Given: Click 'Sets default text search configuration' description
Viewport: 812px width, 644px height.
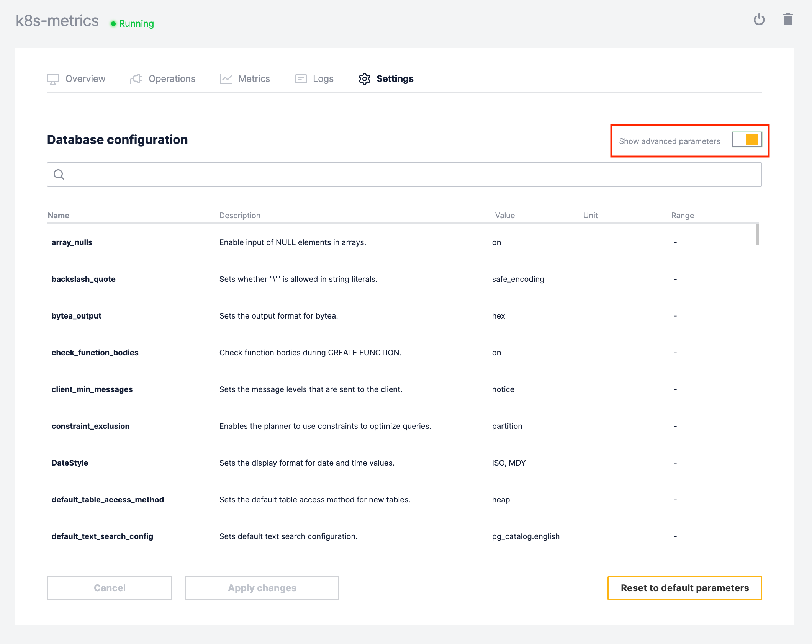Looking at the screenshot, I should point(288,536).
